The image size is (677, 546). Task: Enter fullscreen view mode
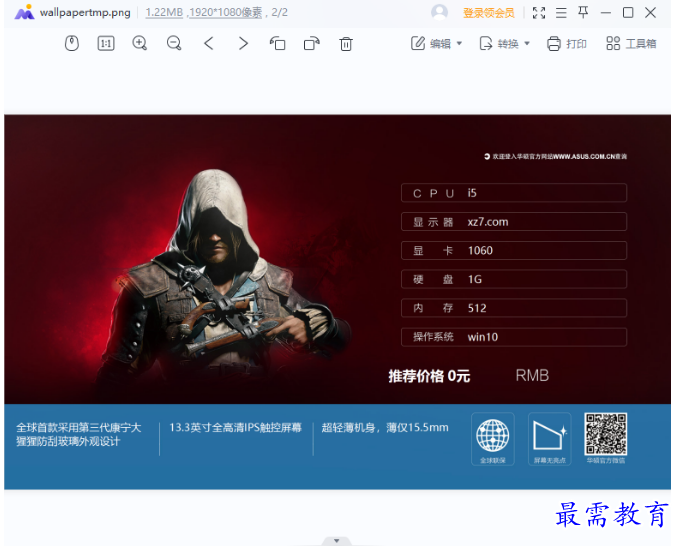tap(539, 13)
